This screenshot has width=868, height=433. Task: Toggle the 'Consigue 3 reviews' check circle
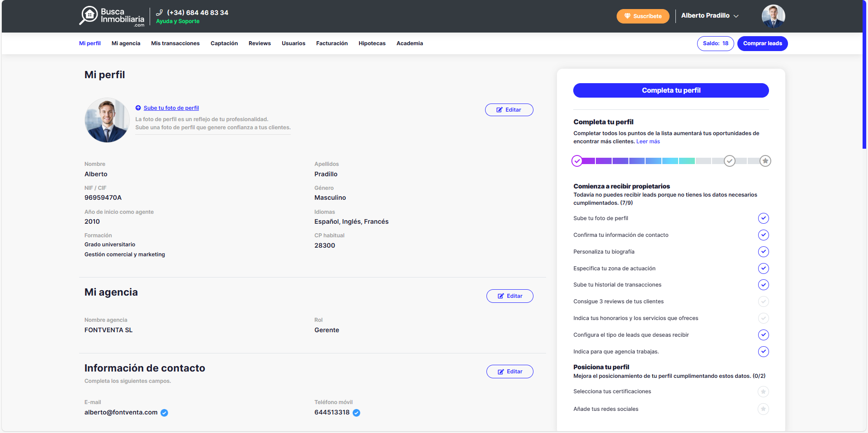tap(763, 301)
